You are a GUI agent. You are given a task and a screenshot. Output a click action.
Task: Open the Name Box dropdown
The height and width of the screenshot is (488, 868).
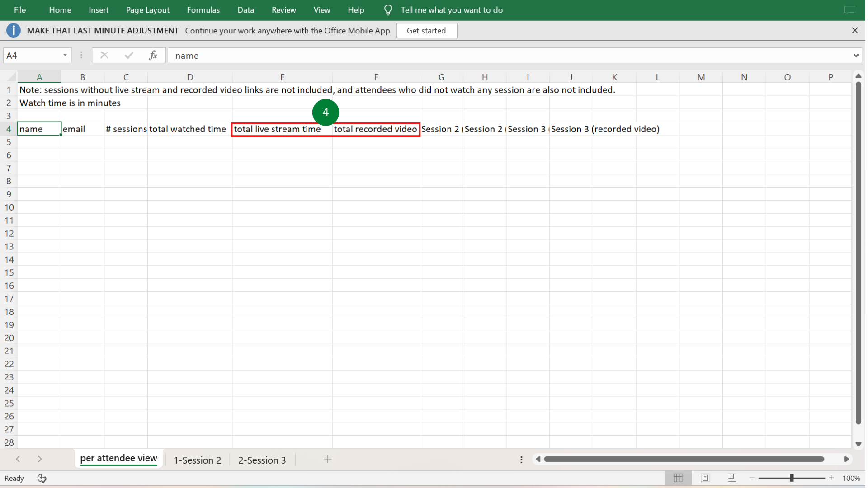click(65, 55)
